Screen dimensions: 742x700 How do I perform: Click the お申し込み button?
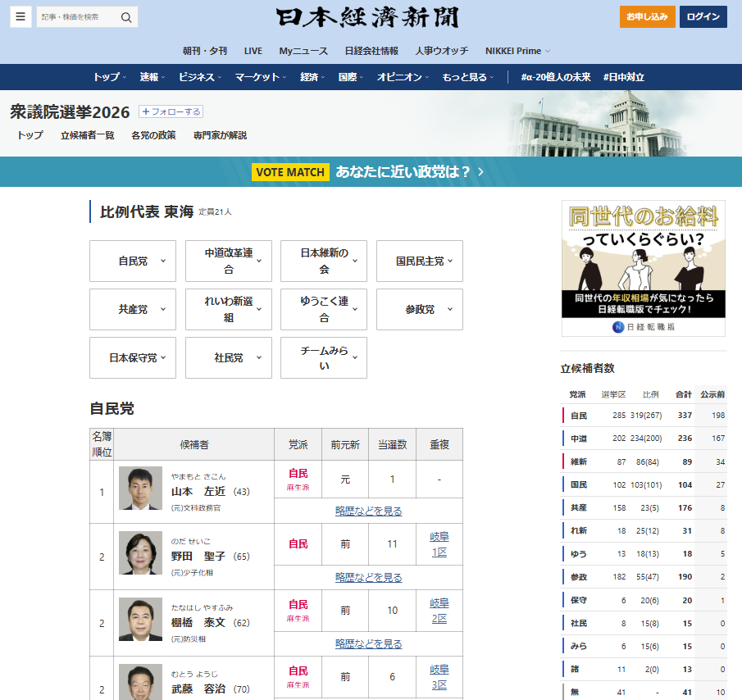click(x=647, y=17)
